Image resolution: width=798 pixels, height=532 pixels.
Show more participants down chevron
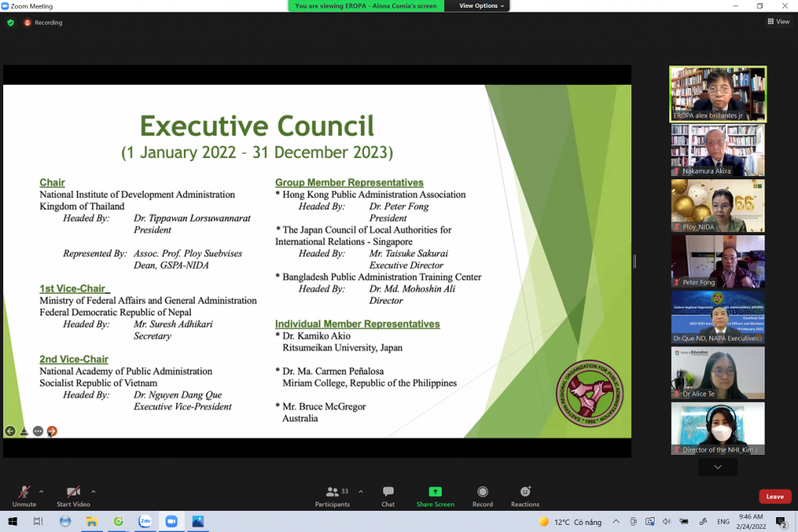click(x=718, y=467)
